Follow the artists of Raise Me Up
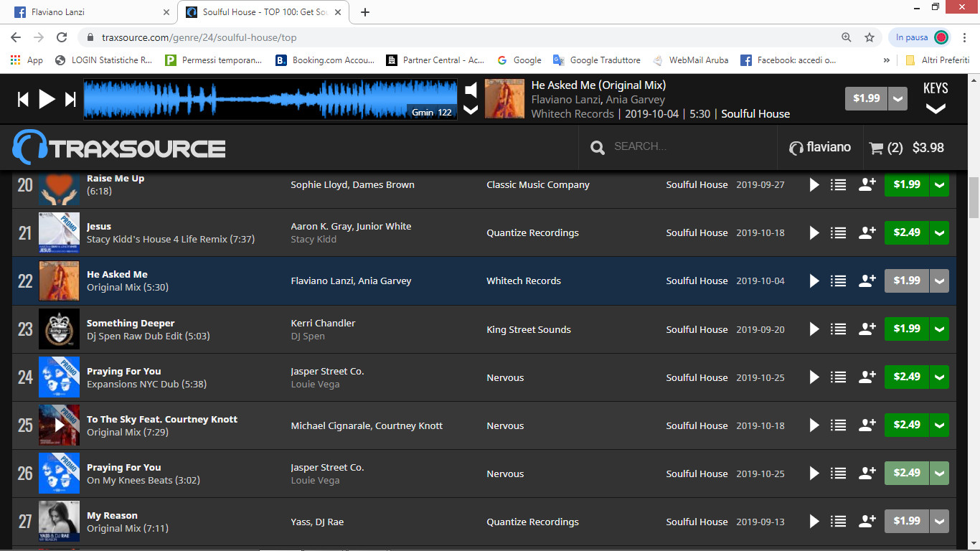980x551 pixels. [867, 185]
